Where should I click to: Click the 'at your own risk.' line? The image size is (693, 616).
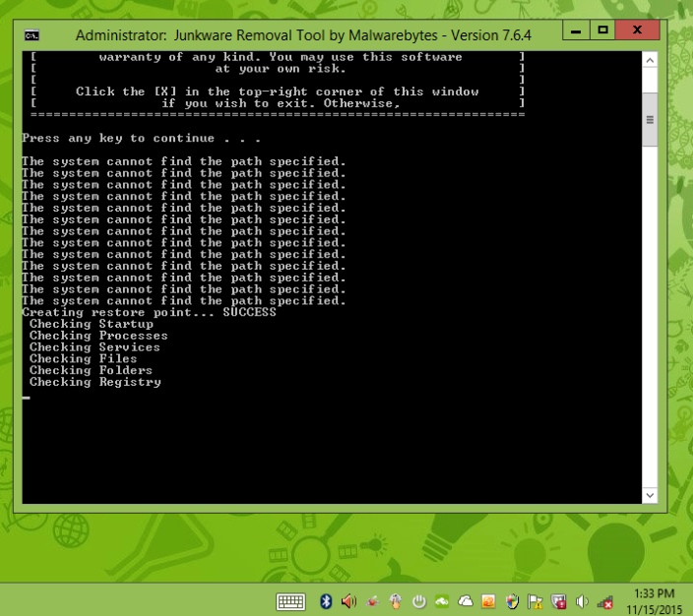(x=281, y=69)
